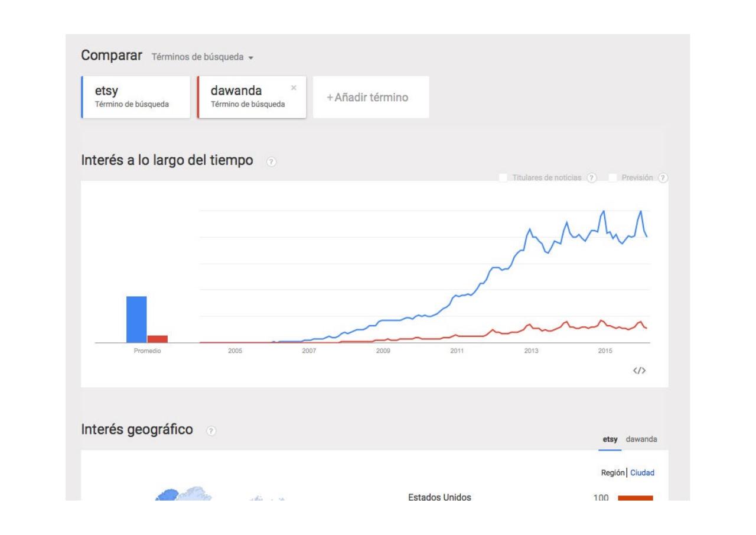The width and height of the screenshot is (756, 535).
Task: Select the etsy tab in Interés geográfico
Action: (610, 439)
